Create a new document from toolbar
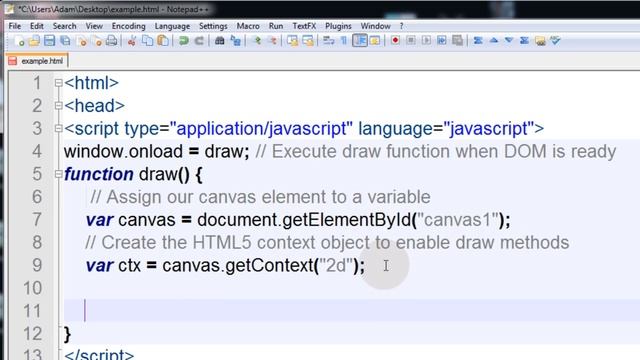The width and height of the screenshot is (640, 360). click(x=19, y=41)
